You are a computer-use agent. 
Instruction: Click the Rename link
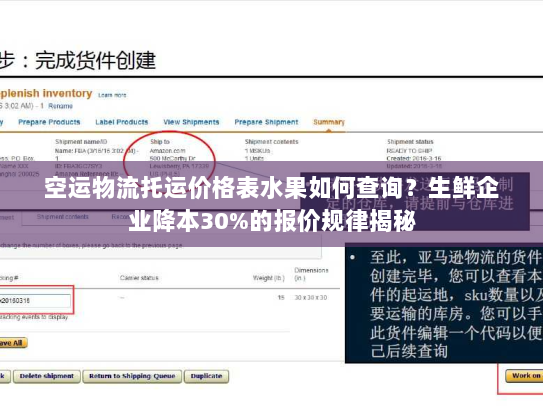click(60, 106)
